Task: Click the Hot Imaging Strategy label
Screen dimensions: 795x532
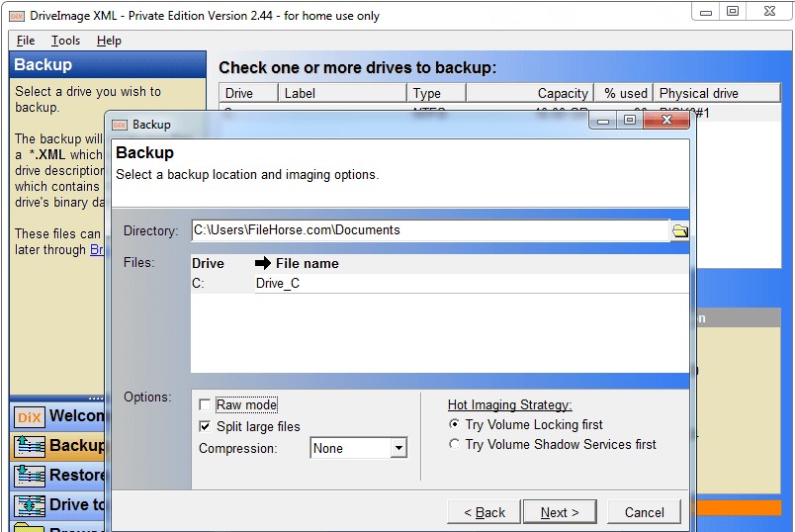Action: (x=509, y=404)
